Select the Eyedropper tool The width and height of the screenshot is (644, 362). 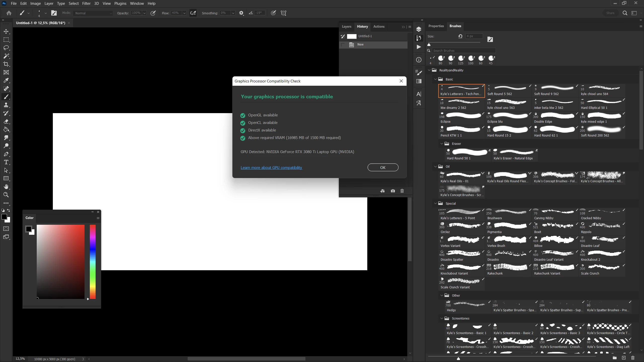point(6,80)
